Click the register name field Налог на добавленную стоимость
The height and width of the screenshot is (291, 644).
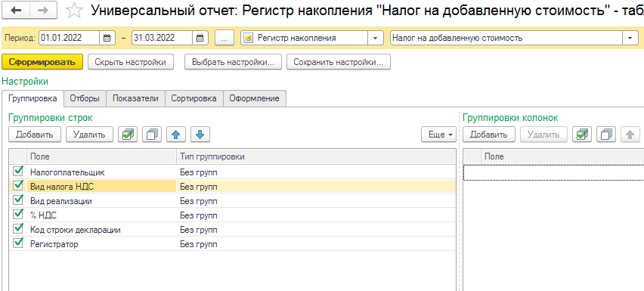click(506, 39)
